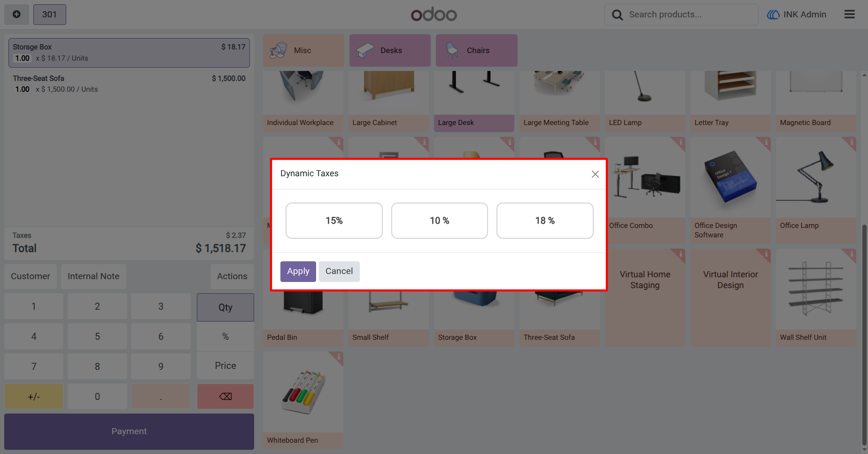Cancel the Dynamic Taxes dialog
This screenshot has width=868, height=454.
[339, 272]
